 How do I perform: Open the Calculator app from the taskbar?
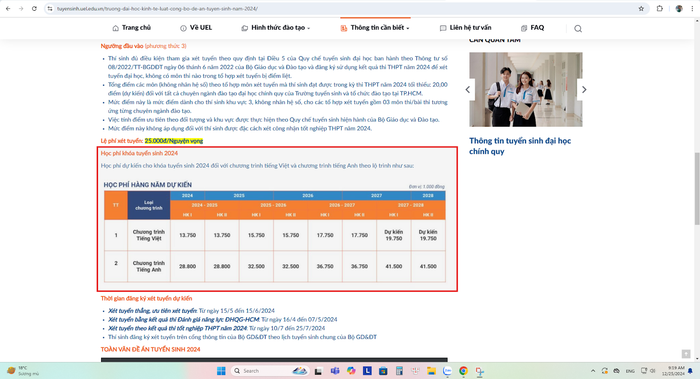pos(399,371)
